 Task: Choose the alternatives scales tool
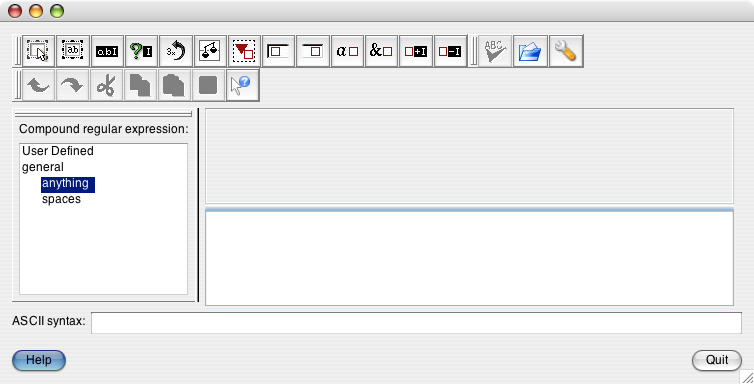210,50
